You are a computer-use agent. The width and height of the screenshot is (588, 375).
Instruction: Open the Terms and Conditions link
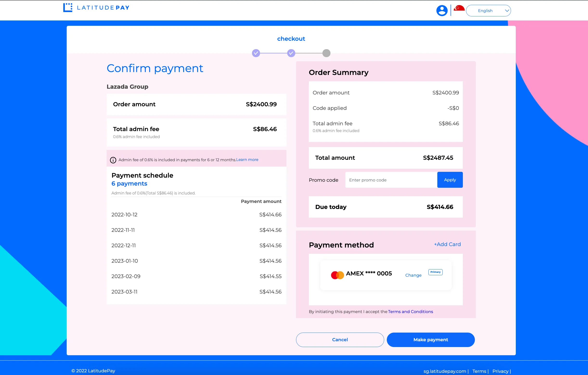[x=410, y=312]
